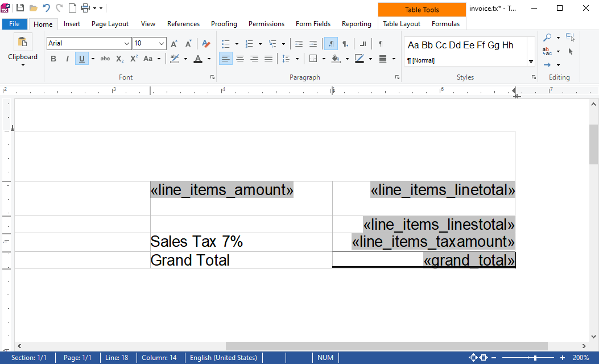Viewport: 599px width, 364px height.
Task: Right align the paragraph
Action: (254, 59)
